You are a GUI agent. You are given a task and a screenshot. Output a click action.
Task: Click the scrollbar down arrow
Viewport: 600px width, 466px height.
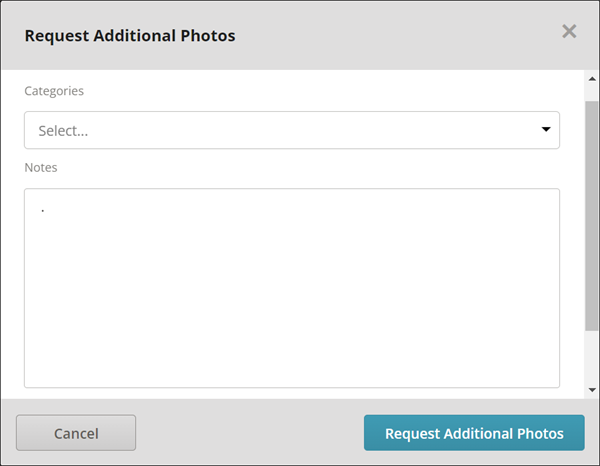pos(592,390)
